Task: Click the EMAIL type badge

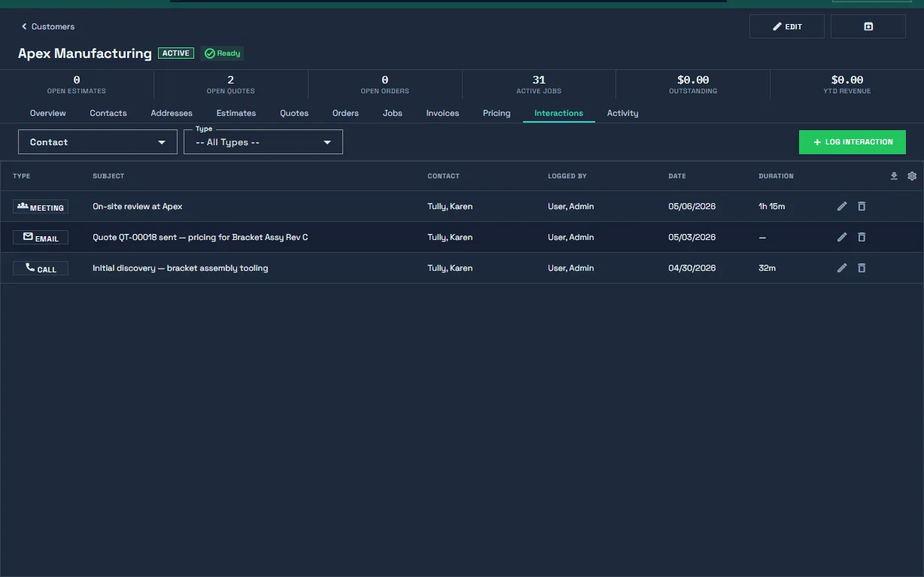Action: (41, 238)
